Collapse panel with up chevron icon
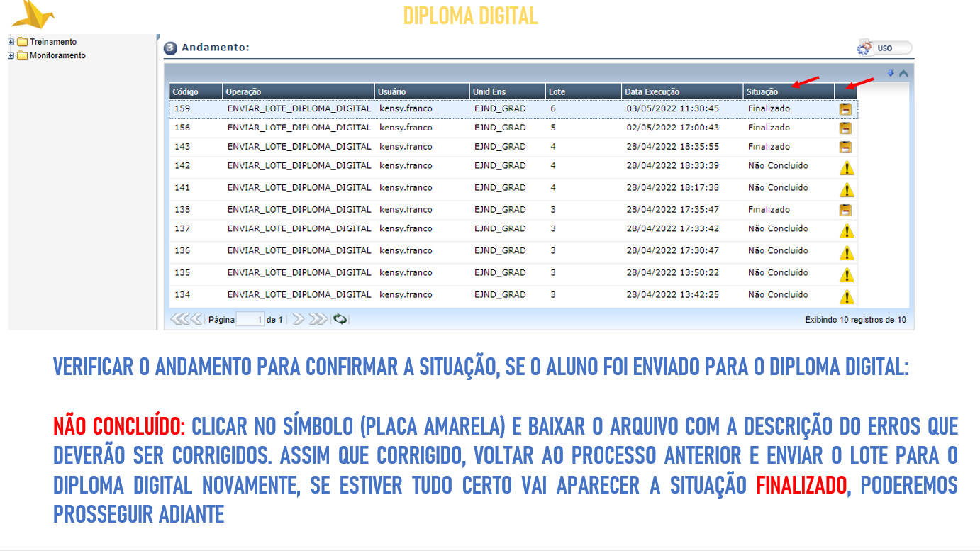The width and height of the screenshot is (980, 551). click(903, 73)
